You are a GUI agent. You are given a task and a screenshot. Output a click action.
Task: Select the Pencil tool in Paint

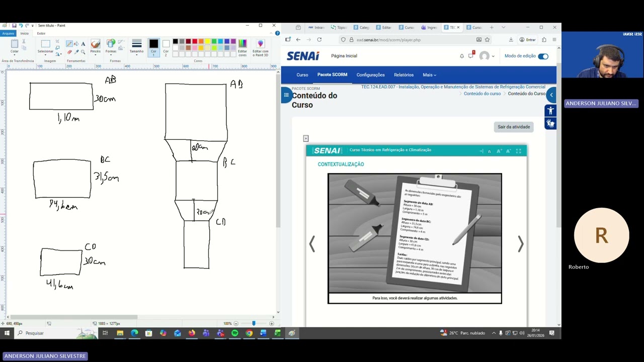(x=69, y=44)
